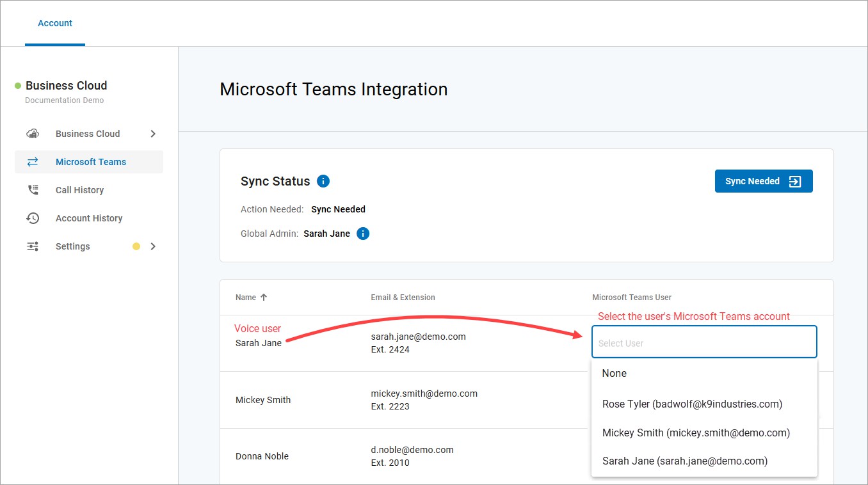
Task: Expand the Business Cloud menu chevron
Action: pyautogui.click(x=153, y=134)
